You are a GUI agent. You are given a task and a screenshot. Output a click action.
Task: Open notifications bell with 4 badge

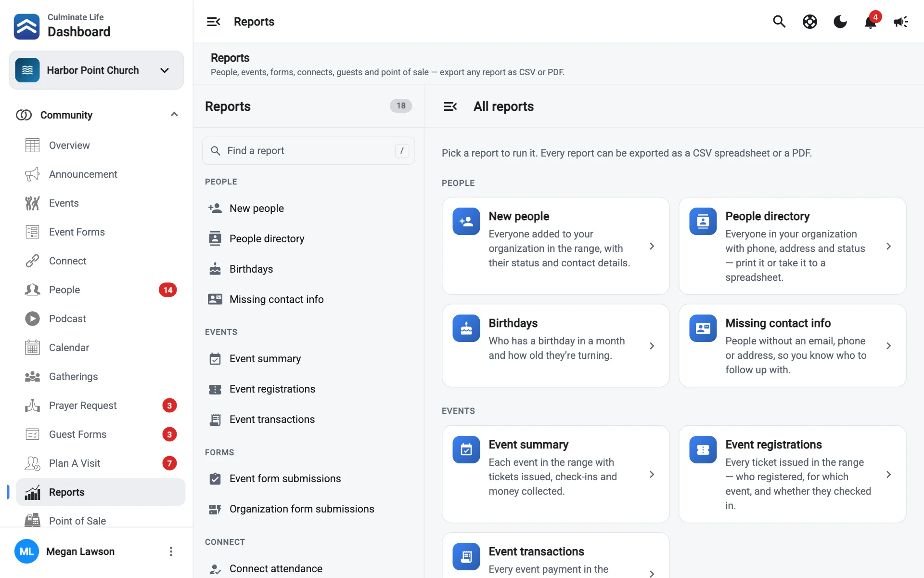871,22
